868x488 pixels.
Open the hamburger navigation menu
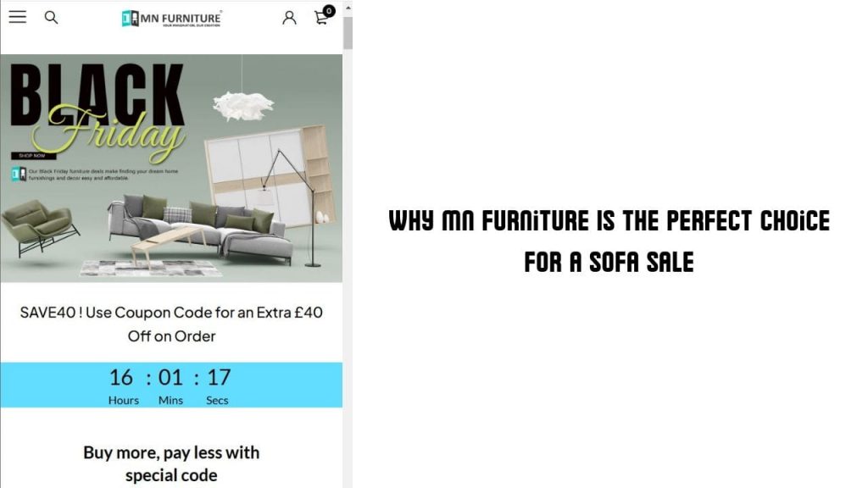pos(17,17)
